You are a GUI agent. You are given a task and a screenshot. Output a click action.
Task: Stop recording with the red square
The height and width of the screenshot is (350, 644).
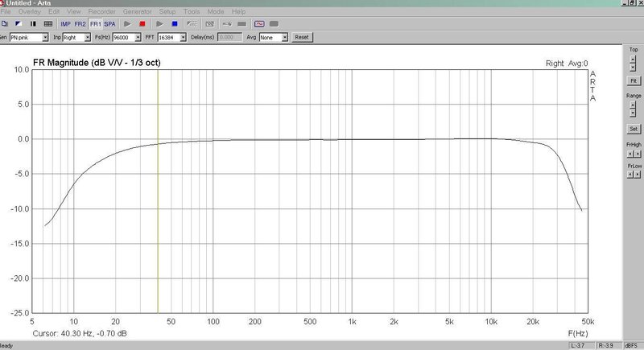point(142,24)
